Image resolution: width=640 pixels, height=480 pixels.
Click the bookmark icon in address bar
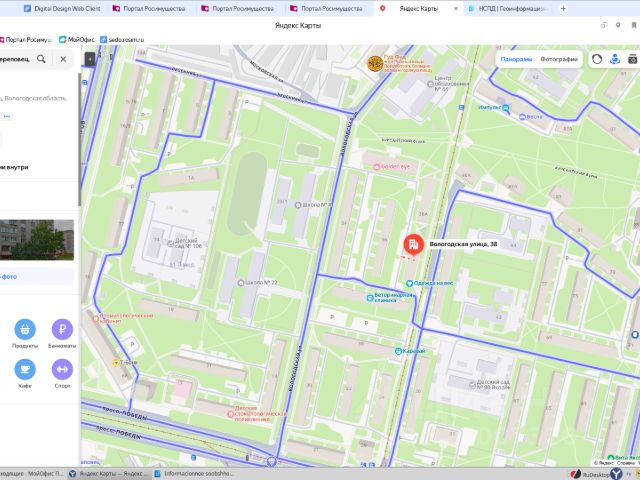634,25
